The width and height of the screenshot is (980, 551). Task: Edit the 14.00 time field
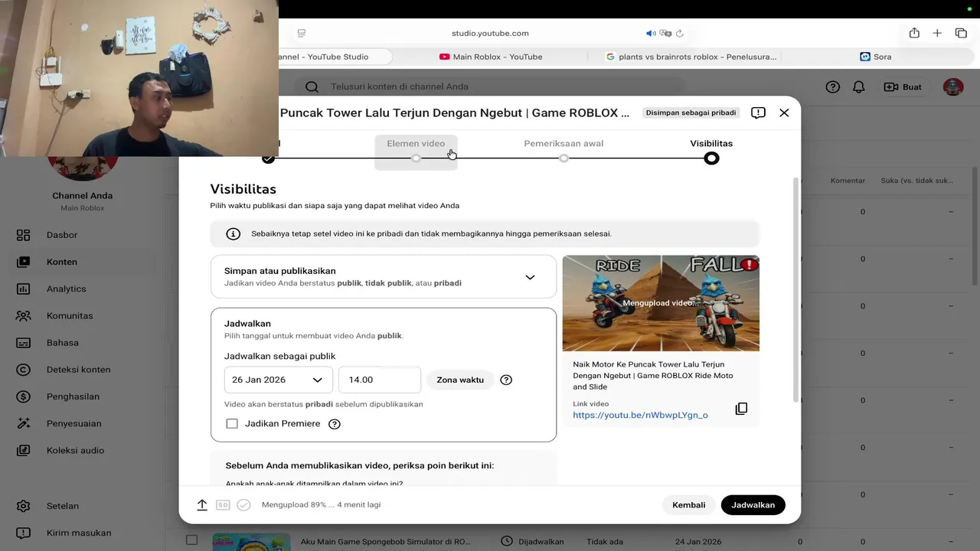point(380,380)
